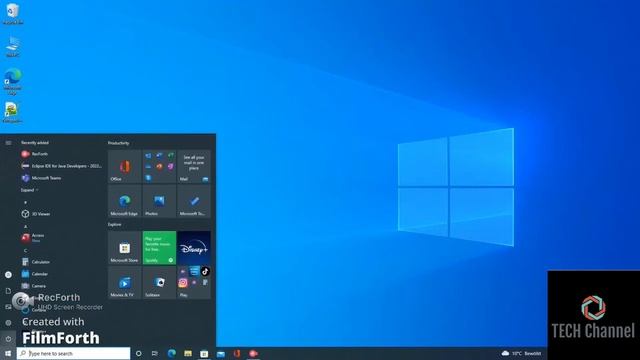Open the Office apps folder tile
Screen dimensions: 640x360
159,166
